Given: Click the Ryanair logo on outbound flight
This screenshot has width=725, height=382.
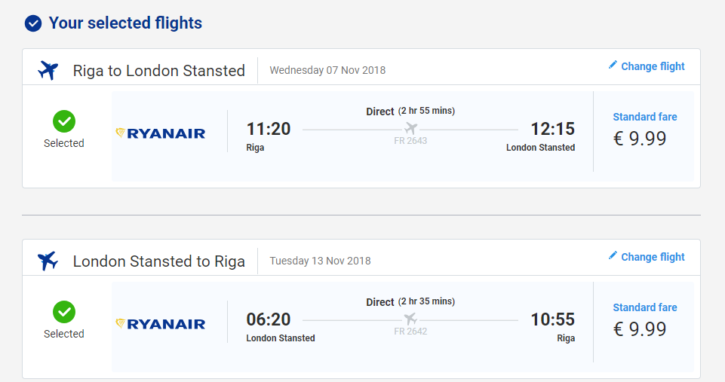Looking at the screenshot, I should click(x=160, y=134).
